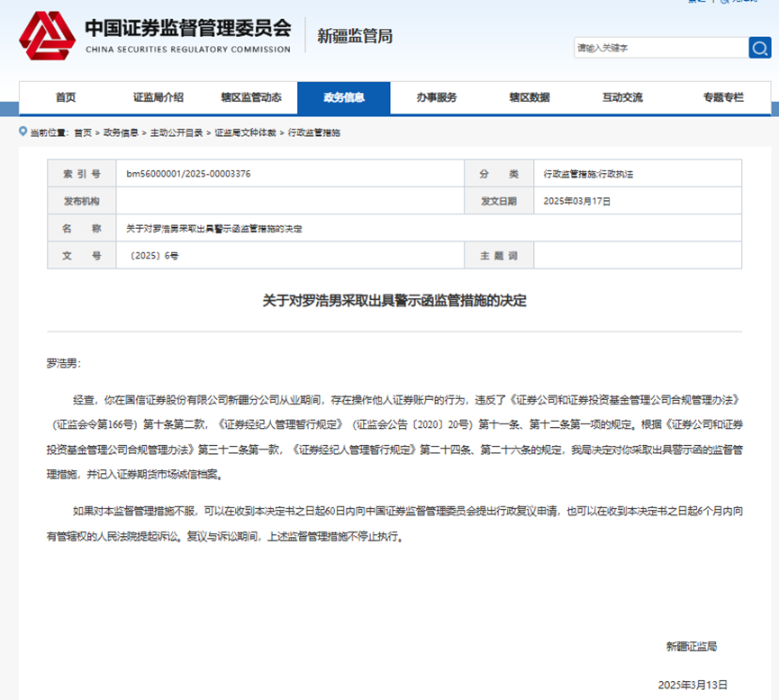Click the CSRC red logo emblem

tap(47, 39)
